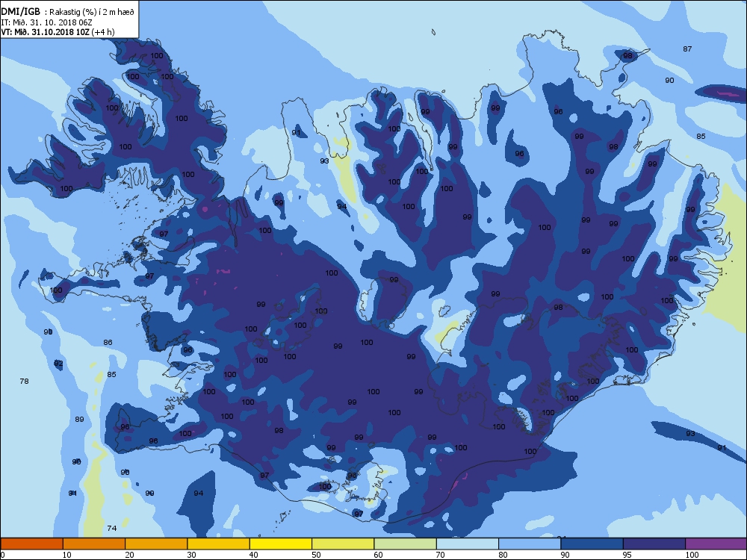The image size is (747, 560).
Task: Click the value 89 over the southwest sea
Action: 80,420
